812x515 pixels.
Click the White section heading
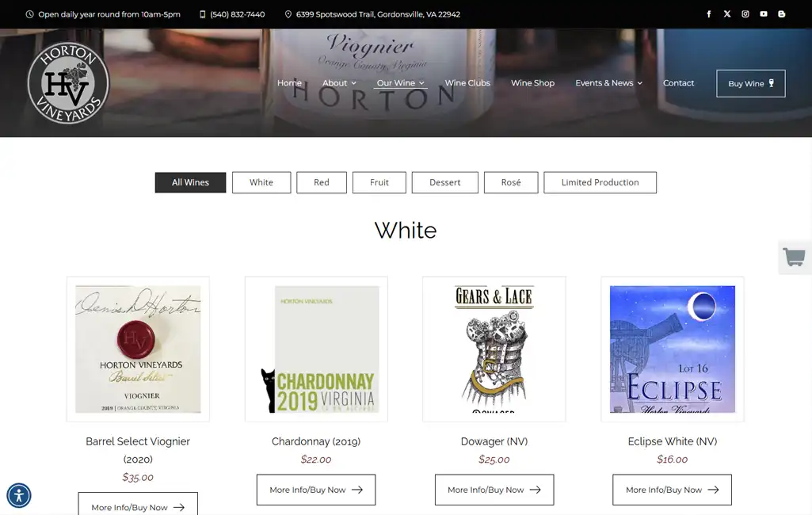(x=406, y=231)
